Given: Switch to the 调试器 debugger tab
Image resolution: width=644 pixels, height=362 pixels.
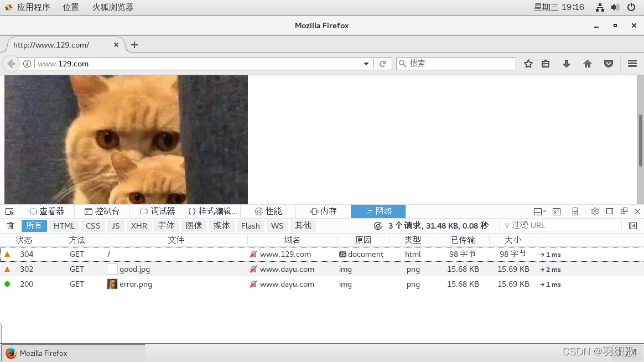Looking at the screenshot, I should pyautogui.click(x=157, y=211).
